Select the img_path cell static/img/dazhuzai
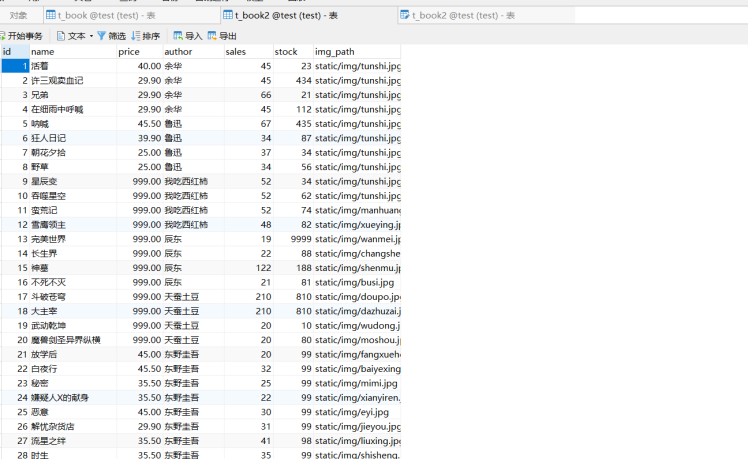The image size is (748, 460). tap(357, 311)
